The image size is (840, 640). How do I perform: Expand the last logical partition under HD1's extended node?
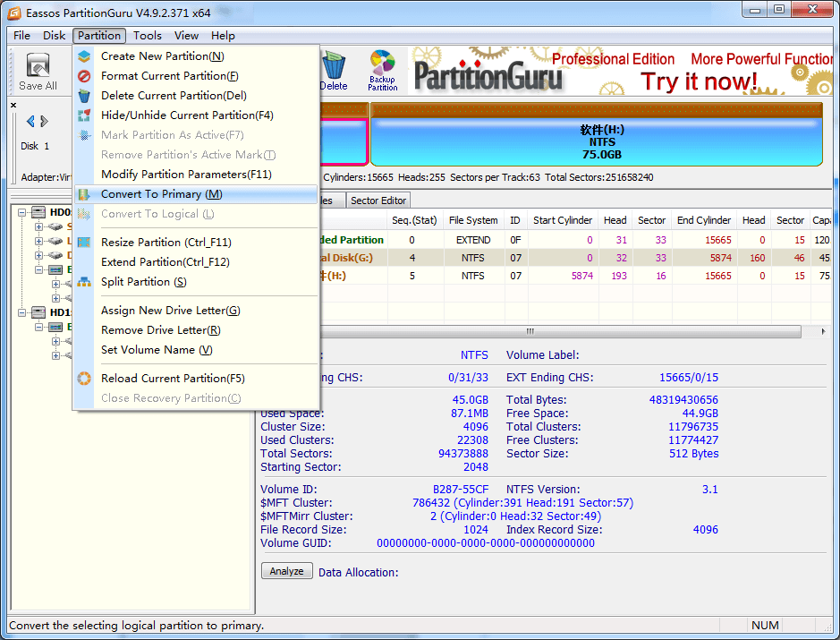pyautogui.click(x=55, y=355)
